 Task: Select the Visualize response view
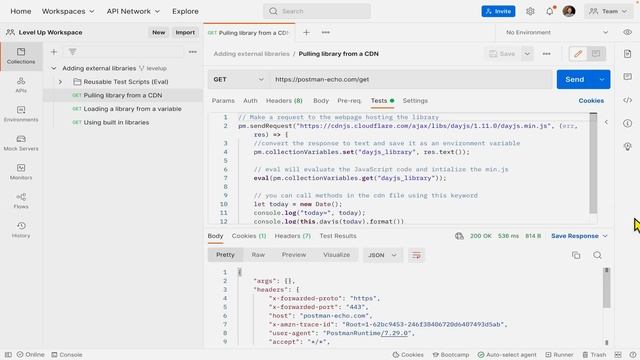(x=336, y=255)
